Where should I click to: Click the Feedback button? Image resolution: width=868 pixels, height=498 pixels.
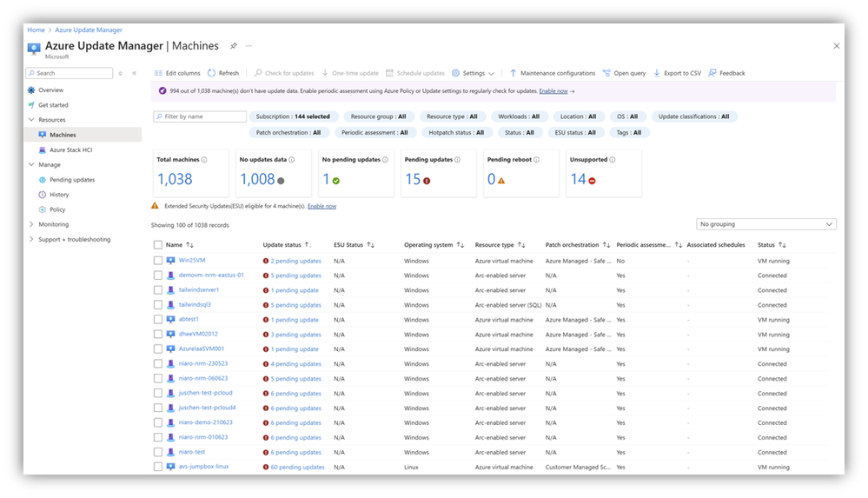(x=727, y=73)
